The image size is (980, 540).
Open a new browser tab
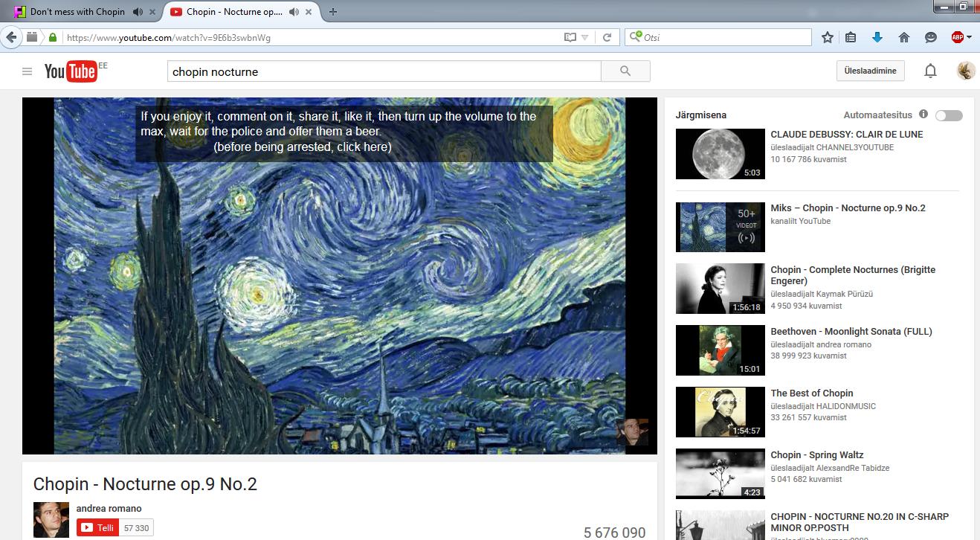click(x=332, y=12)
